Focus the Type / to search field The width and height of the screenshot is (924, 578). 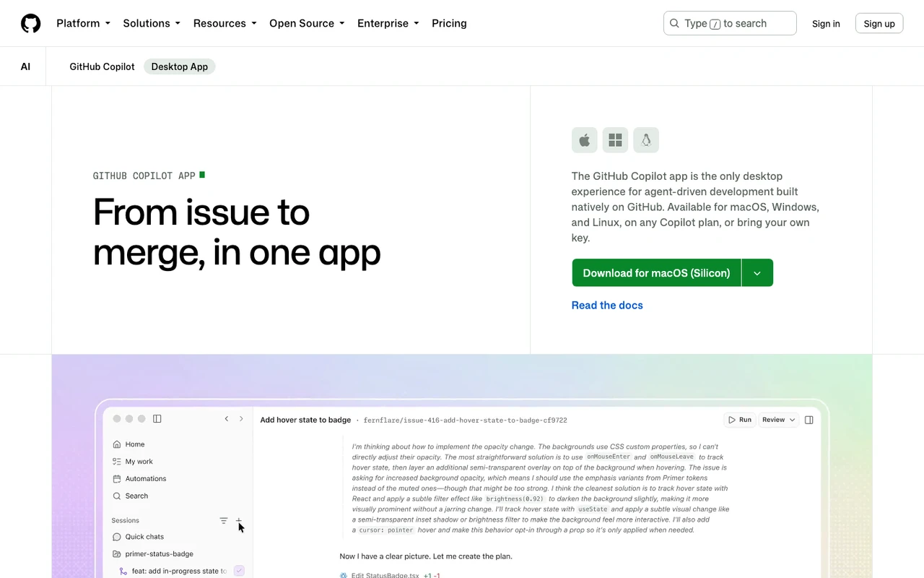click(730, 23)
